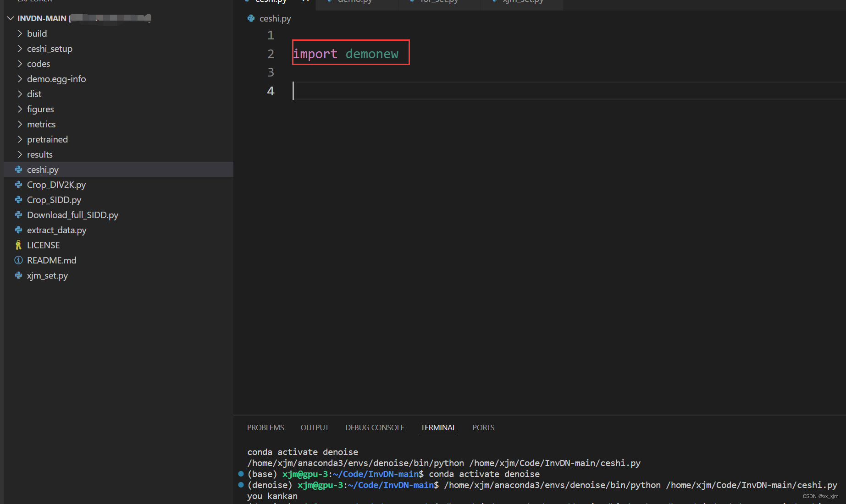Close the ceshi.py tab
This screenshot has width=846, height=504.
point(305,1)
